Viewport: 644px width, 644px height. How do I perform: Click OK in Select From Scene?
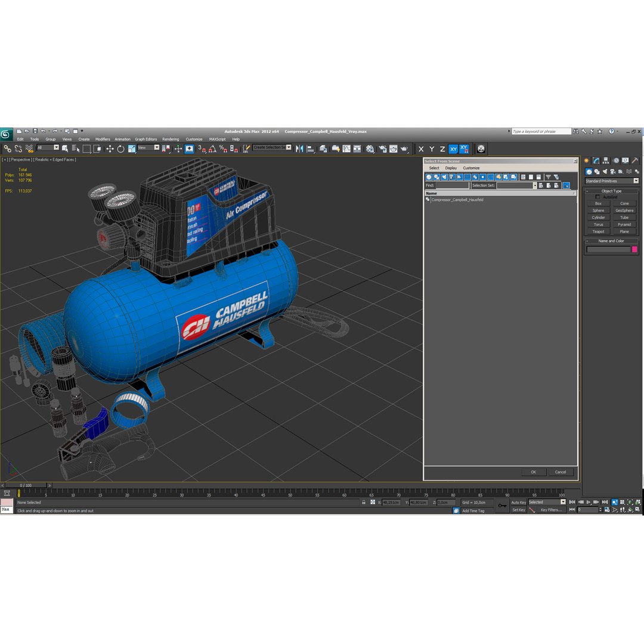pyautogui.click(x=534, y=472)
